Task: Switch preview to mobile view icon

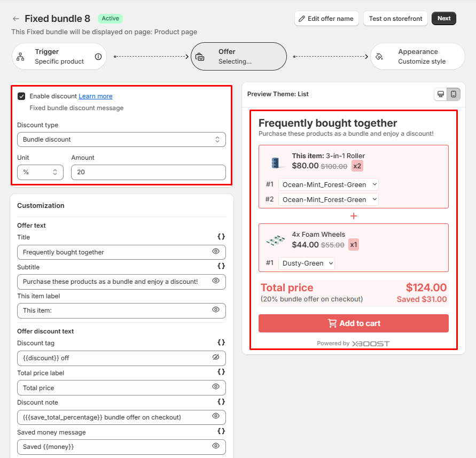Action: [454, 94]
